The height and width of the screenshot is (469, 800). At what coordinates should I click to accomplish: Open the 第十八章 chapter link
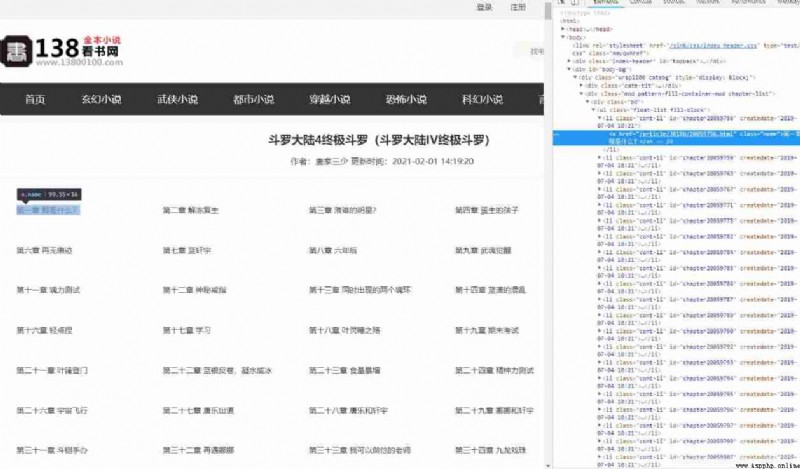[x=344, y=330]
